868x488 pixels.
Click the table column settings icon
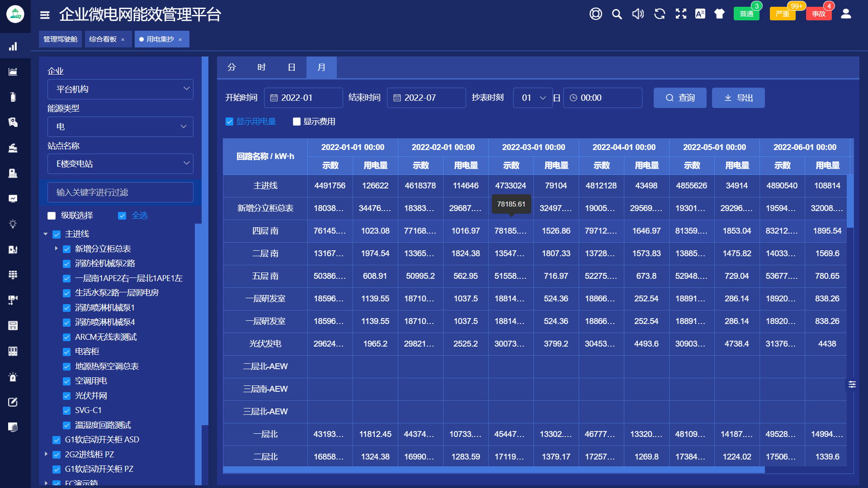[852, 385]
